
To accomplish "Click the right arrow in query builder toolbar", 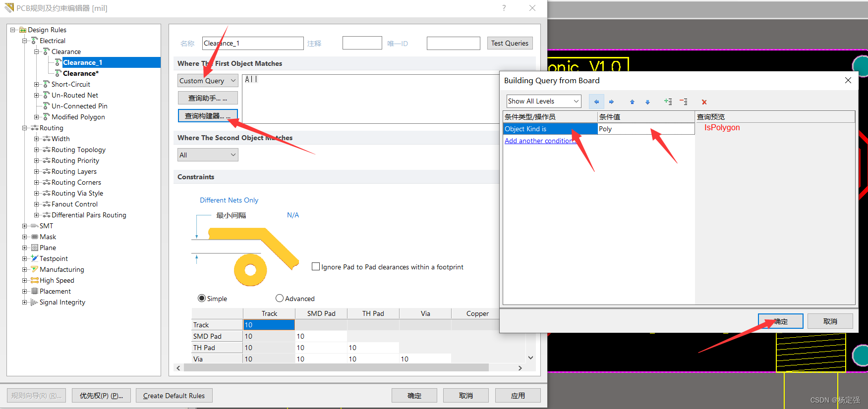I will point(611,102).
